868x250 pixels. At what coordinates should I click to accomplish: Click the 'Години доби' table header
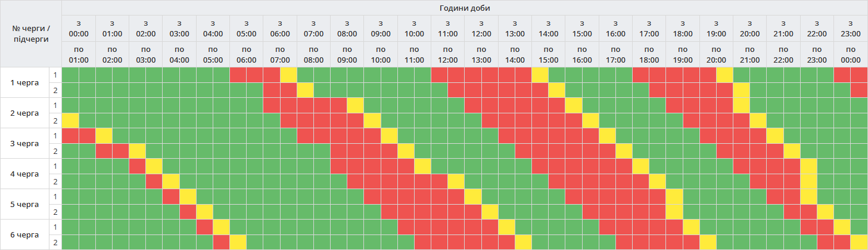click(465, 8)
